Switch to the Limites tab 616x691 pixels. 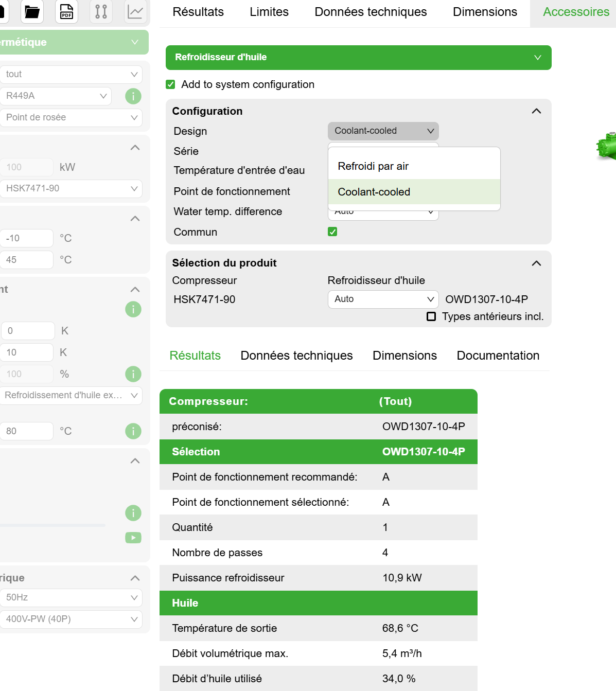[269, 12]
